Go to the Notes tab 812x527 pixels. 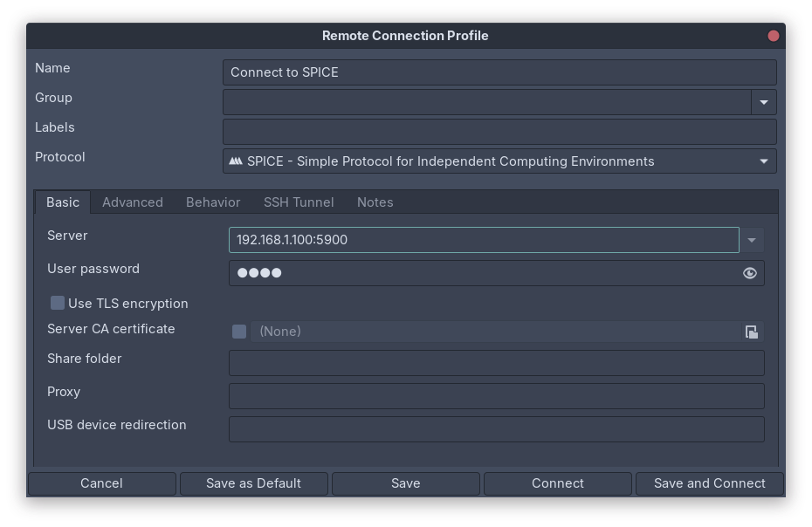click(x=375, y=202)
